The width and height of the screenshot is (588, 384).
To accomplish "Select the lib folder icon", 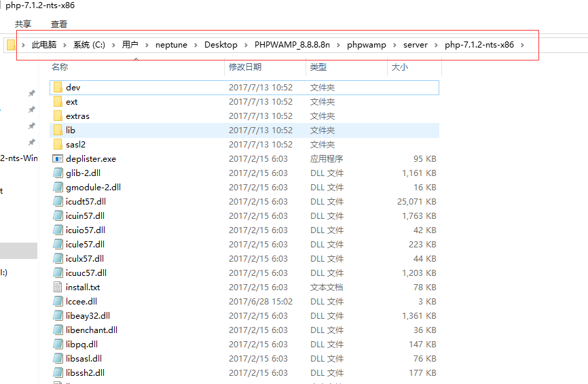I will pyautogui.click(x=58, y=130).
